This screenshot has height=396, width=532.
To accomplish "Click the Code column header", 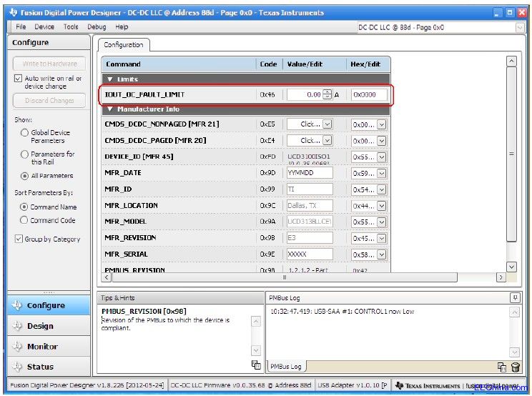I will click(x=269, y=64).
